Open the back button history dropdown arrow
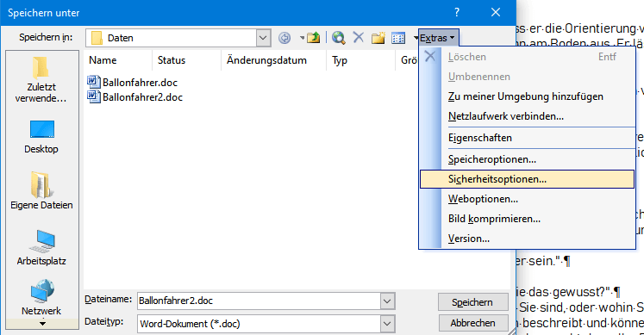 pyautogui.click(x=302, y=38)
